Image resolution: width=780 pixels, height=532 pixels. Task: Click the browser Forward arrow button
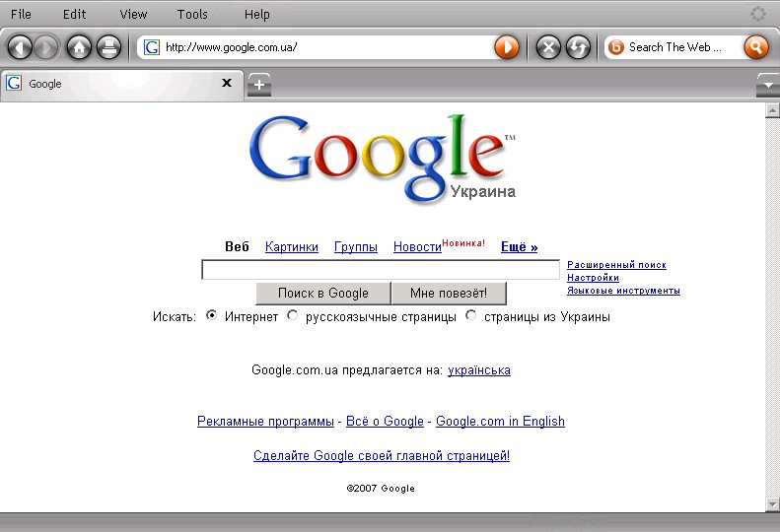tap(46, 47)
